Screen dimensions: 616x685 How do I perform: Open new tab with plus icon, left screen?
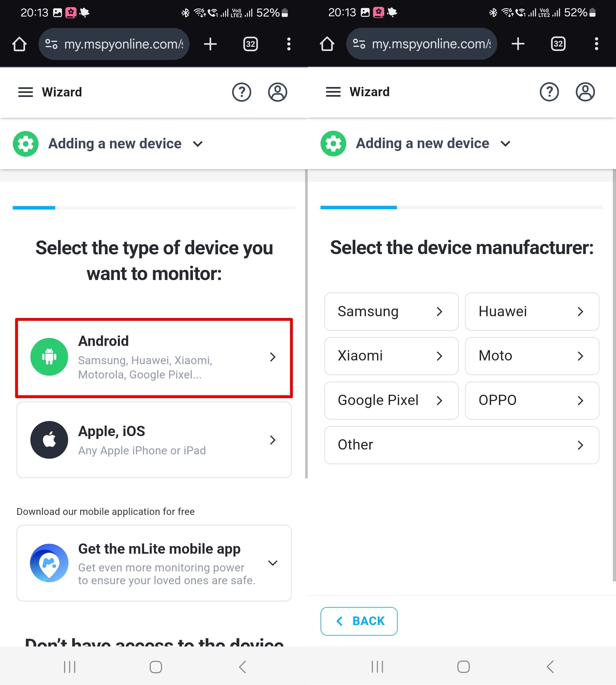point(210,44)
